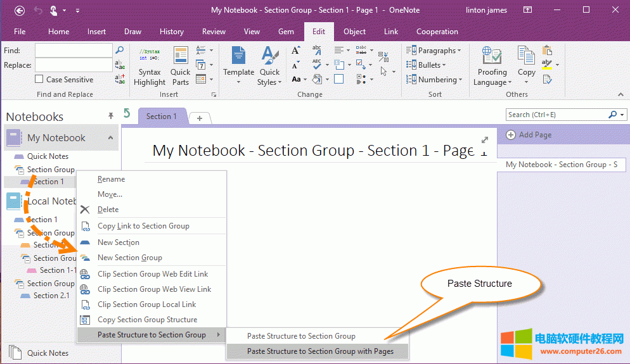Click New Section Group in context menu
The image size is (630, 364).
129,258
